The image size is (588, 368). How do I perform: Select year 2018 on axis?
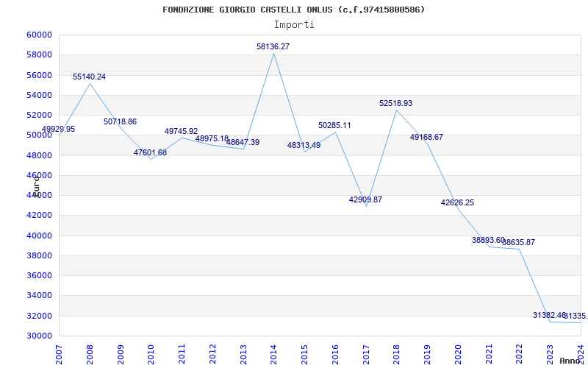point(397,355)
